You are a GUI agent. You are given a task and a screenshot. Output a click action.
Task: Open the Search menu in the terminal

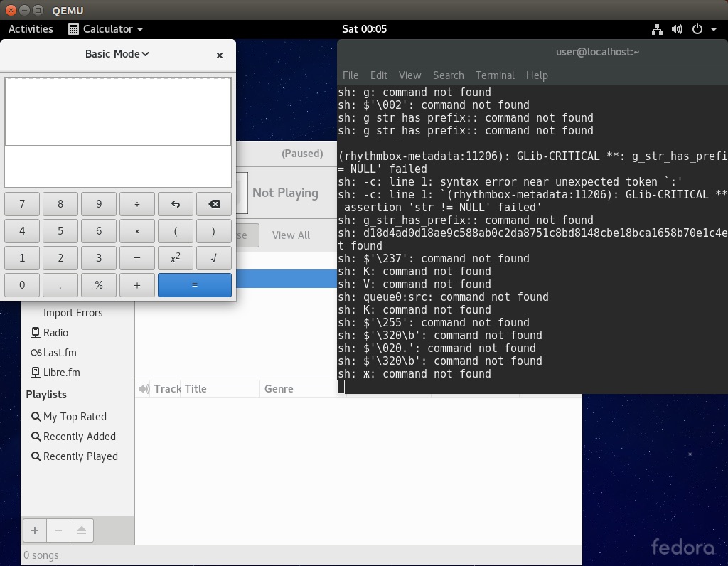448,75
